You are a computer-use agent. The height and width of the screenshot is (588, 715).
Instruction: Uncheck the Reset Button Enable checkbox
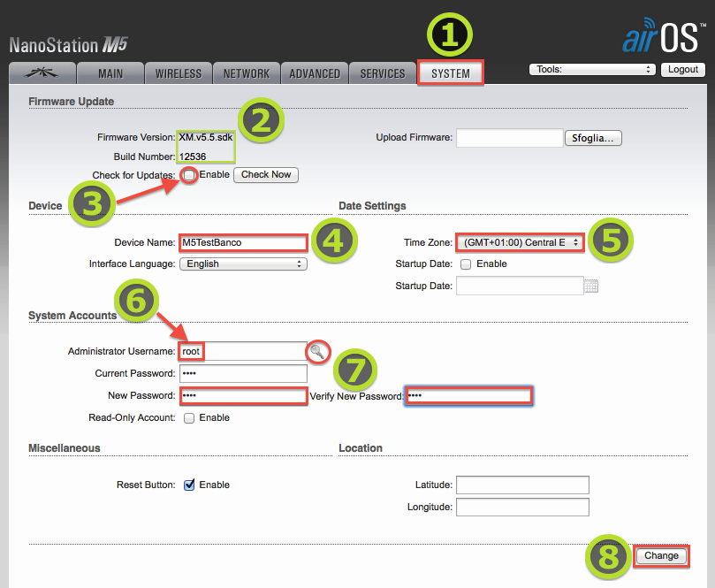[189, 485]
